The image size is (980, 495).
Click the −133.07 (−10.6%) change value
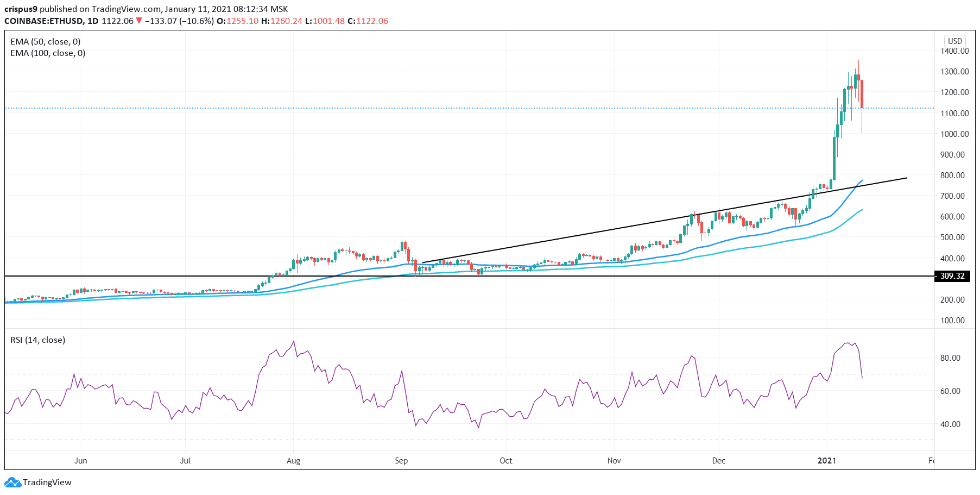[179, 21]
